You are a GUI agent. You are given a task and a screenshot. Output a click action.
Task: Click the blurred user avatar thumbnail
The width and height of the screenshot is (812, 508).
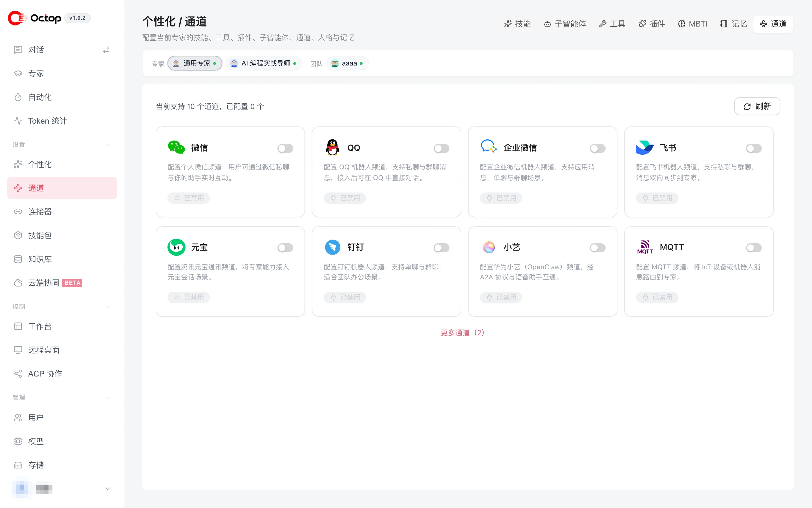(x=21, y=488)
